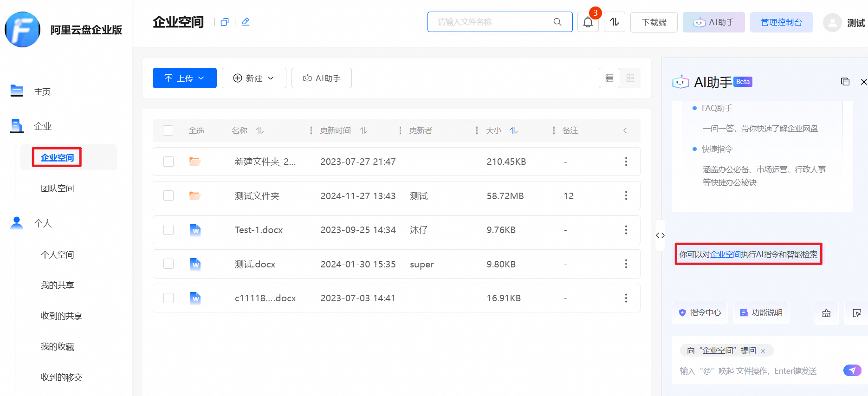
Task: Open more options for 新建文件夹_2 row
Action: (626, 162)
